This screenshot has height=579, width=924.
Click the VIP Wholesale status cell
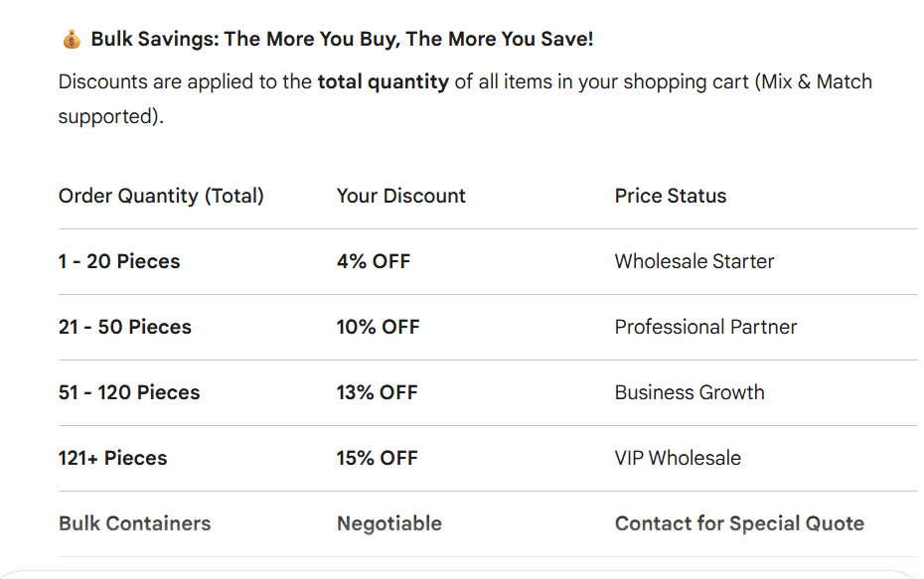(x=678, y=458)
